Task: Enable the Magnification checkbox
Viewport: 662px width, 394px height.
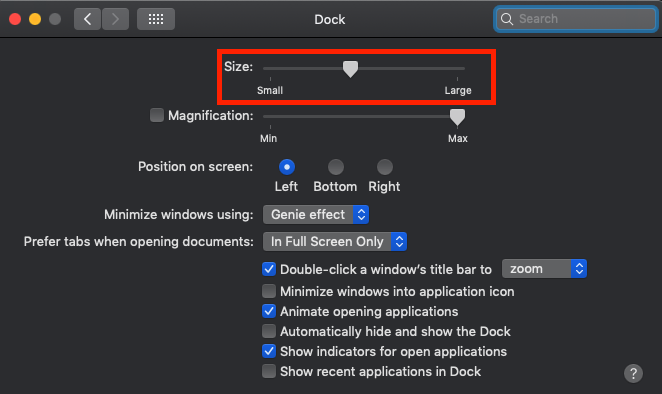Action: tap(157, 115)
